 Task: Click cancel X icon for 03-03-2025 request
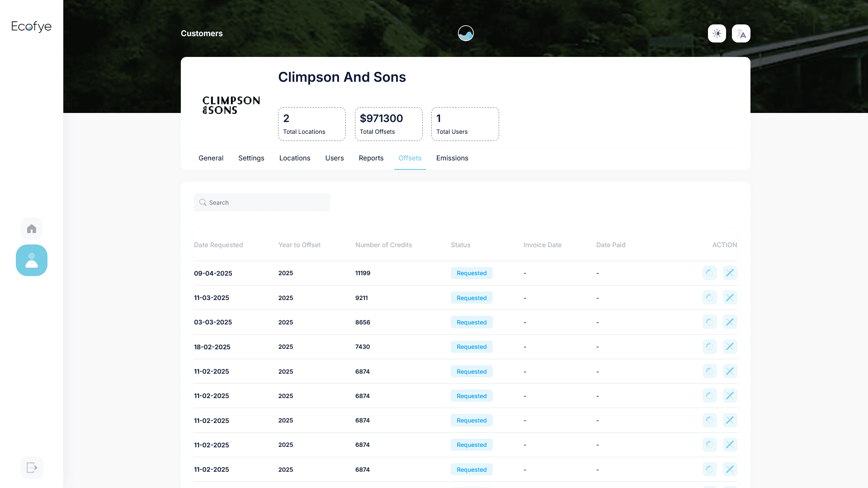pos(730,322)
